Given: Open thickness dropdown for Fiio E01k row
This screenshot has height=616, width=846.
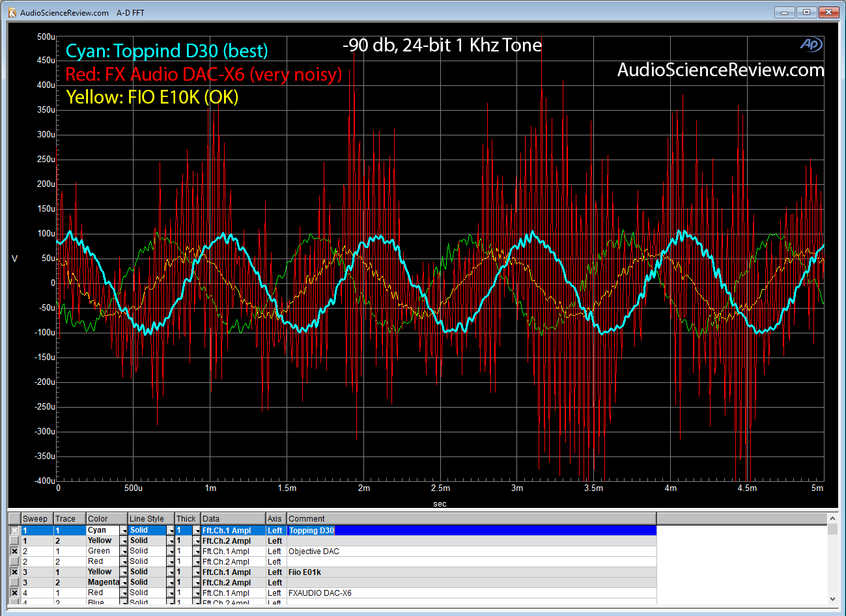Looking at the screenshot, I should pos(197,572).
